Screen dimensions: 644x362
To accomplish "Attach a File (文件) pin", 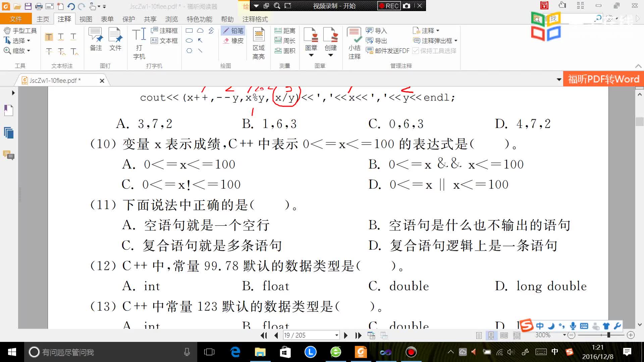I will point(115,40).
